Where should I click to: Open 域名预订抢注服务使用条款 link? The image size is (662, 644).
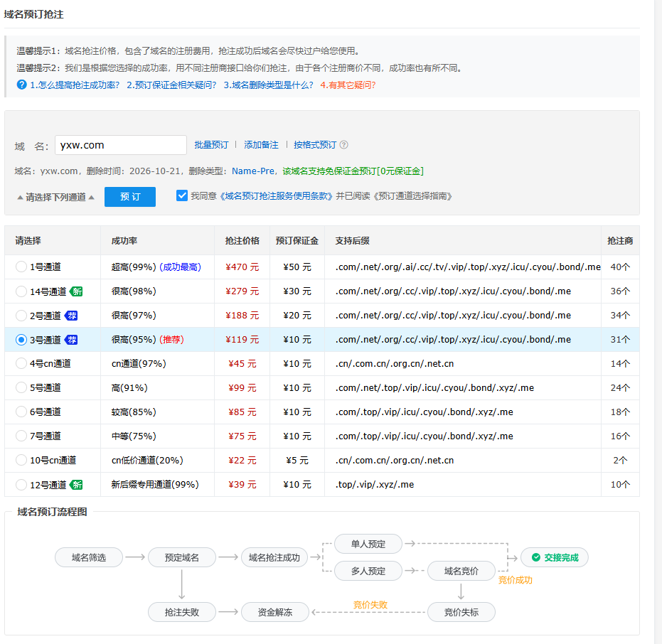[x=276, y=196]
